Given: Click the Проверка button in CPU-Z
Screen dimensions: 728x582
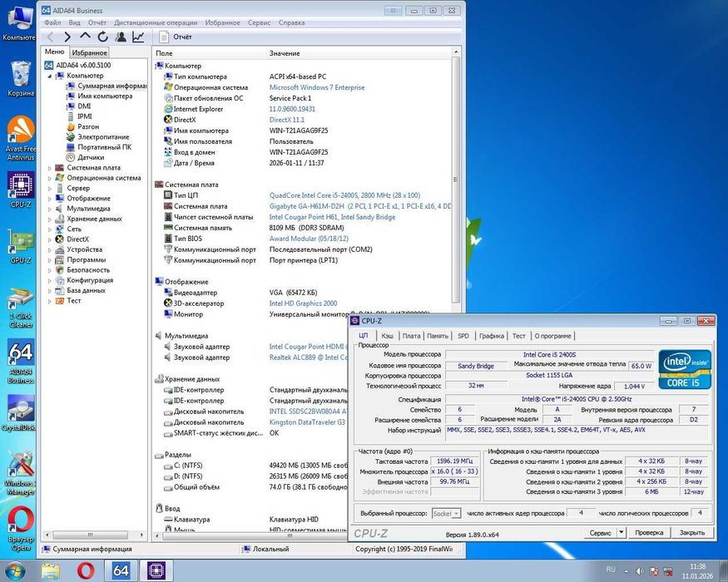Looking at the screenshot, I should point(649,532).
